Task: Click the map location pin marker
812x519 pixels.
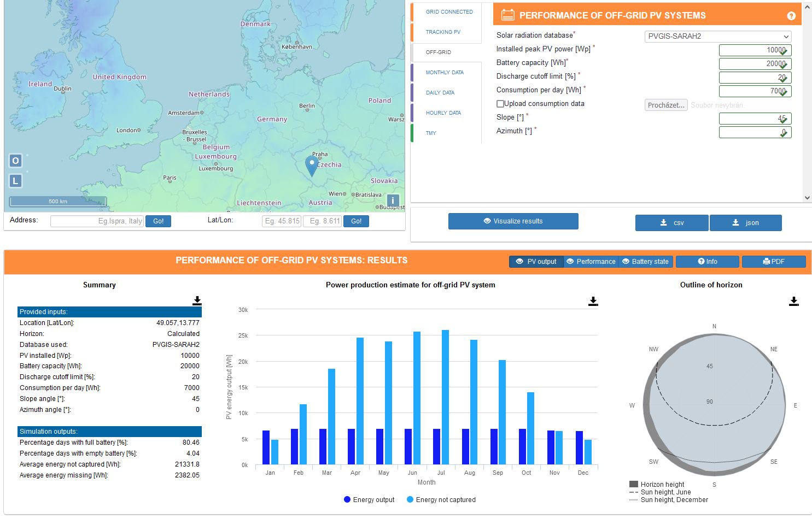Action: [x=312, y=164]
